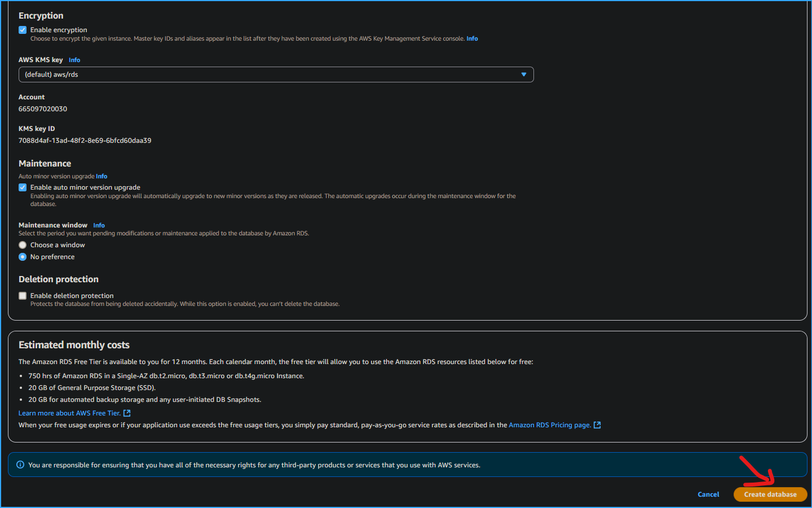
Task: Open Info beside Maintenance window
Action: point(99,225)
